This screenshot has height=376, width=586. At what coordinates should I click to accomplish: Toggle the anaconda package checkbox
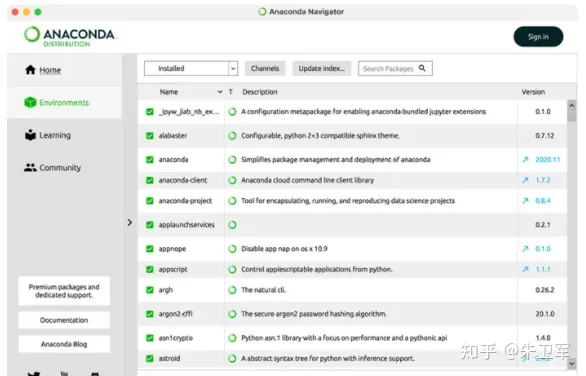(x=150, y=160)
